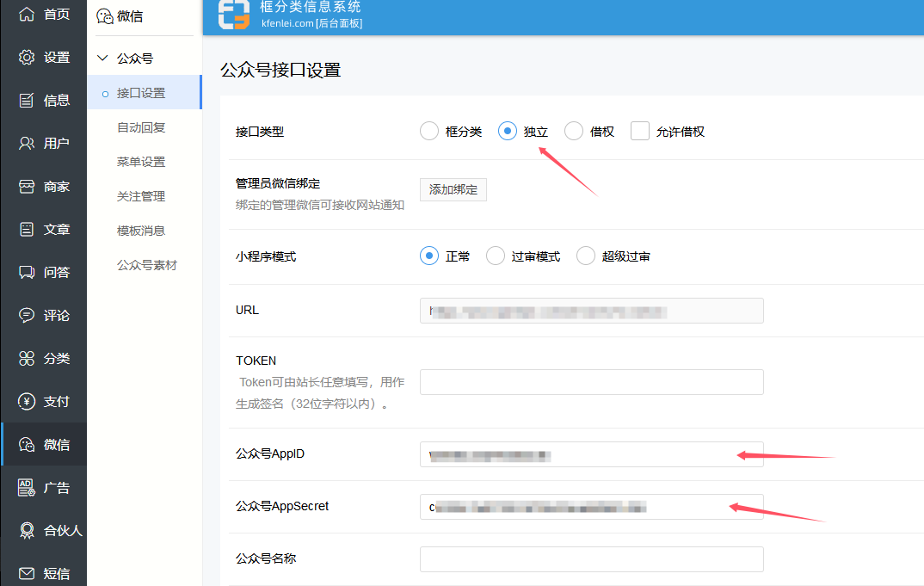Go to 菜单设置 in the submenu
The width and height of the screenshot is (924, 586).
[x=141, y=162]
